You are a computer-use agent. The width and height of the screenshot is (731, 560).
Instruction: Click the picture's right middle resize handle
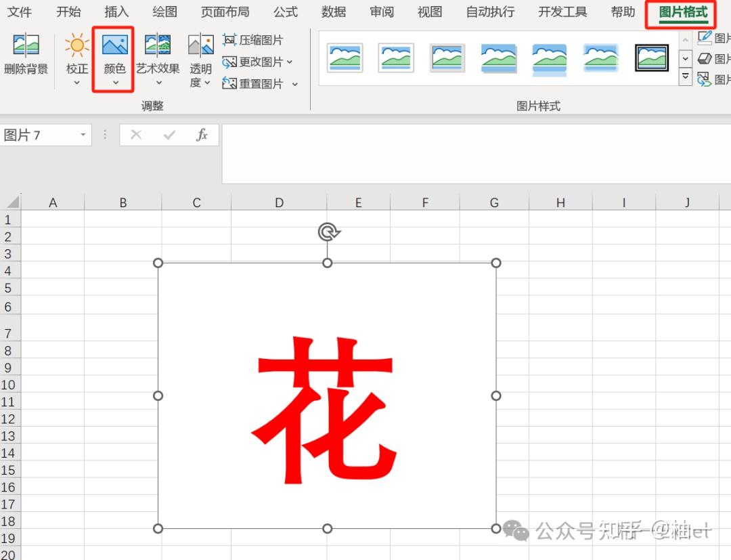coord(496,395)
